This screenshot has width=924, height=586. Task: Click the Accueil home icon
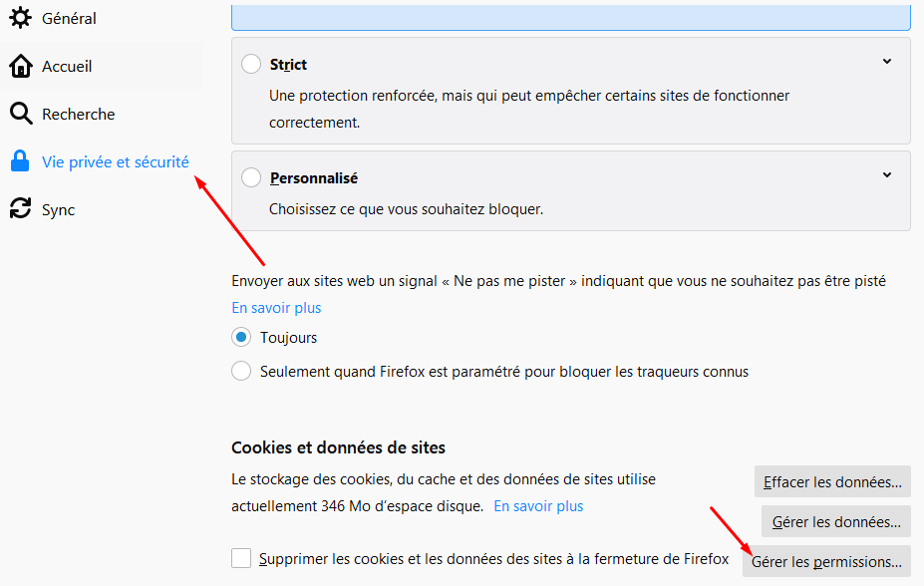point(20,66)
